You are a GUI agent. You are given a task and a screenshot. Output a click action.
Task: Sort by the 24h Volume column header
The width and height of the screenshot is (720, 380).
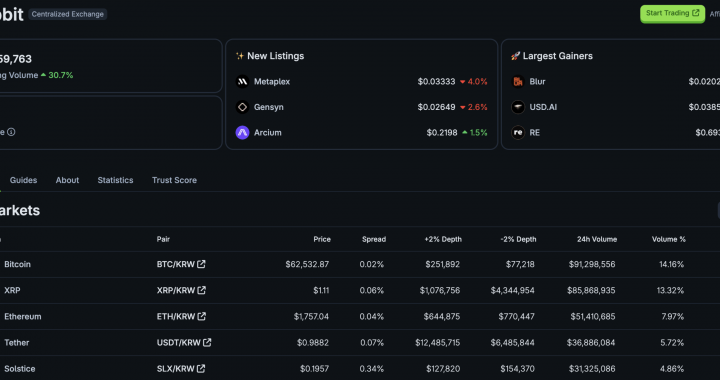coord(597,239)
